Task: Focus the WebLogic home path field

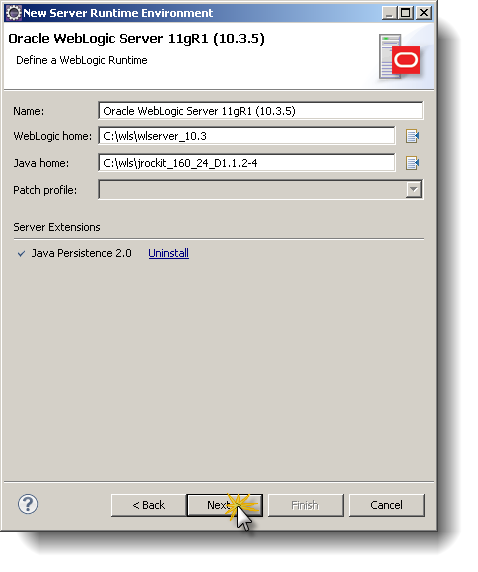Action: coord(247,136)
